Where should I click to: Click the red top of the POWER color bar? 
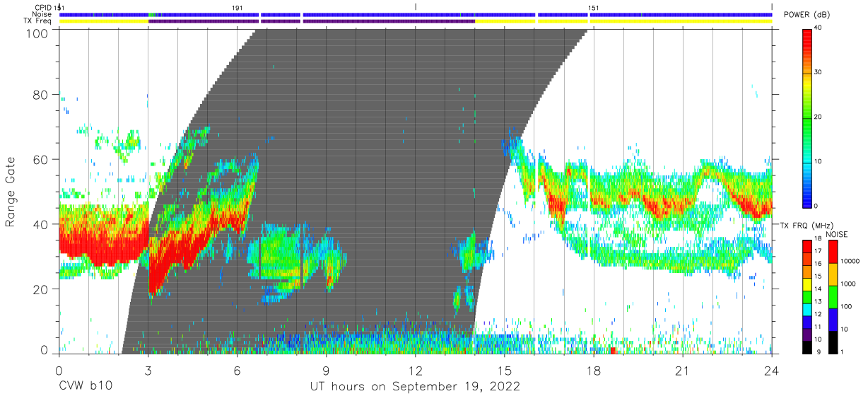tap(807, 35)
